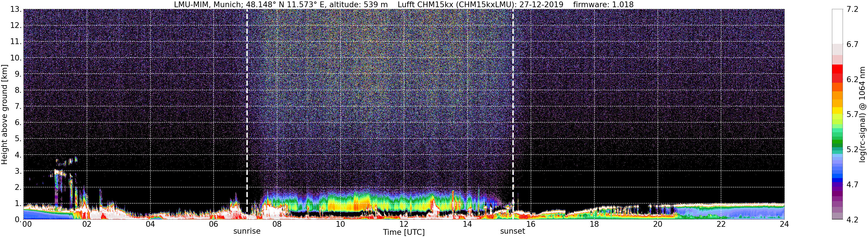Click the 22 time tick label
This screenshot has height=238, width=868.
[721, 224]
